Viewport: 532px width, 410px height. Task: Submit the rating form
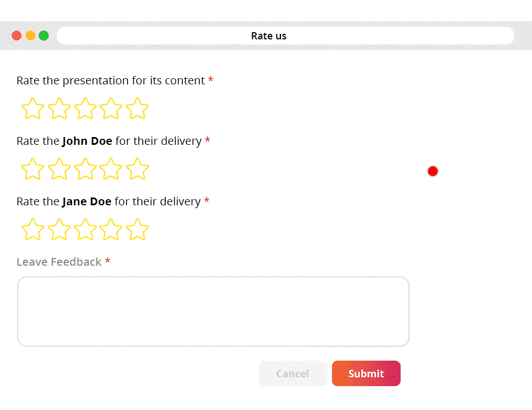click(366, 373)
